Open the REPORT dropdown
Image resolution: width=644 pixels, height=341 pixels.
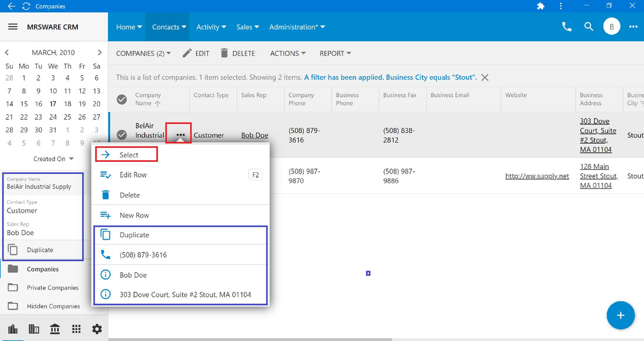tap(335, 53)
